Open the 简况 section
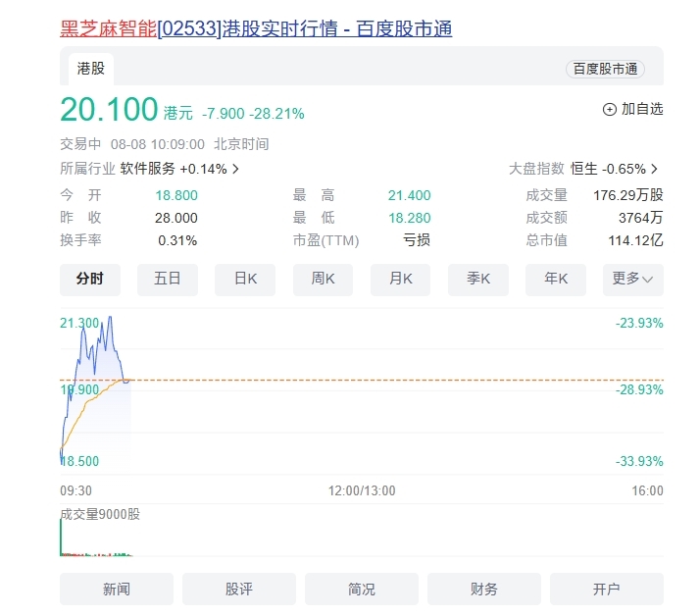 (x=362, y=590)
